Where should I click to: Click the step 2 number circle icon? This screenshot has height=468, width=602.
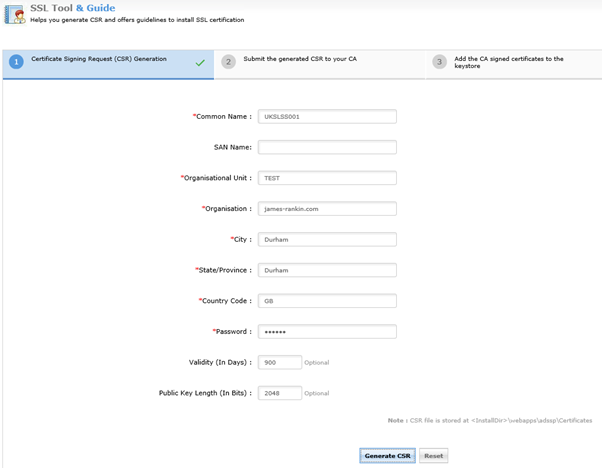click(x=228, y=62)
